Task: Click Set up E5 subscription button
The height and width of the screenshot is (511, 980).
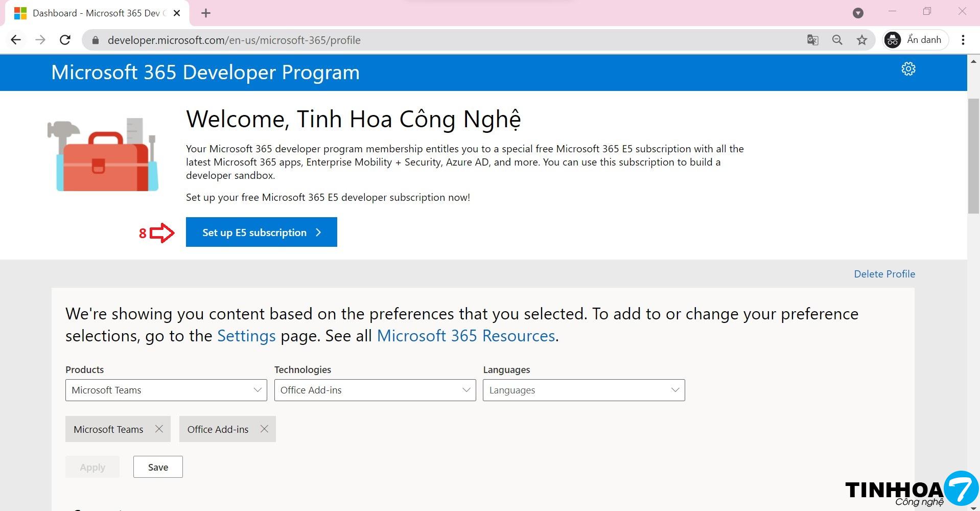Action: (x=261, y=232)
